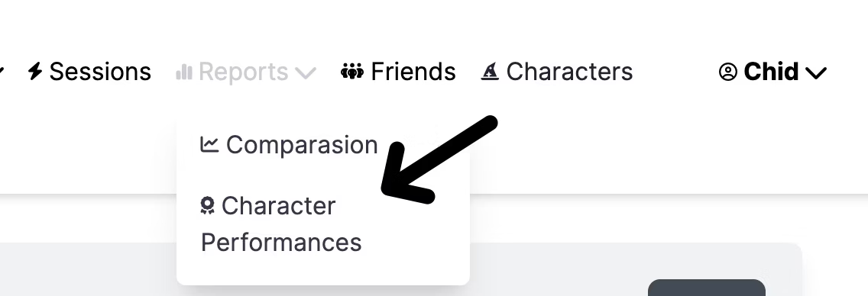
Task: Click the user circle profile icon
Action: [x=728, y=72]
